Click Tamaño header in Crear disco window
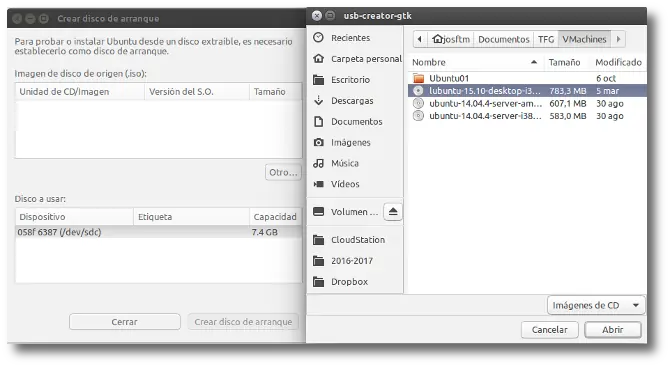 (276, 91)
